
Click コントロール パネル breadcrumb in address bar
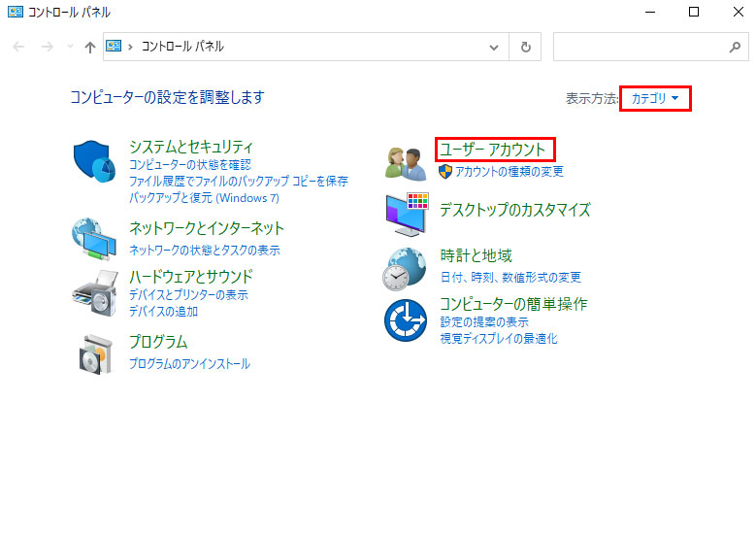182,47
